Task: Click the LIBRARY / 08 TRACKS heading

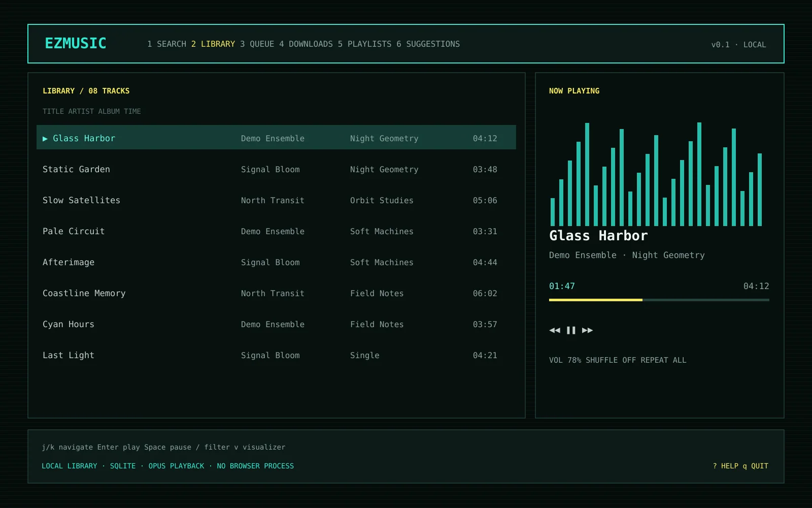Action: 86,91
